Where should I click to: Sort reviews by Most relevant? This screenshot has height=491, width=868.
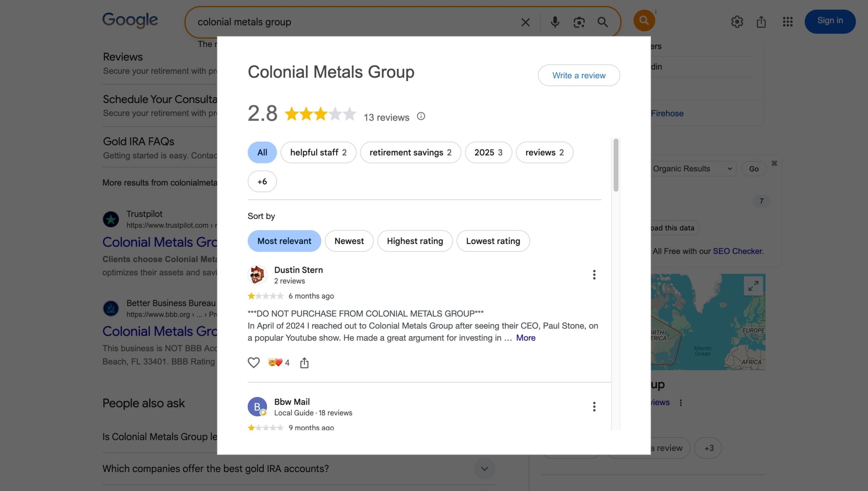284,241
